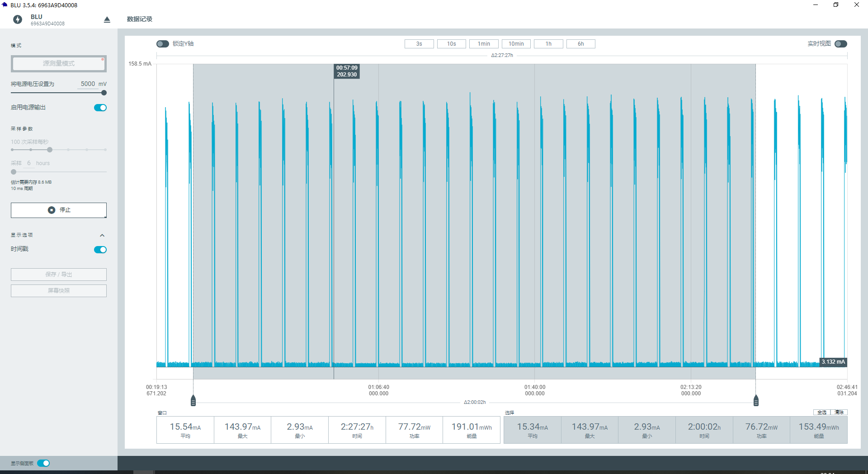Restore the window using the maximize icon
Viewport: 868px width, 474px height.
click(x=836, y=5)
